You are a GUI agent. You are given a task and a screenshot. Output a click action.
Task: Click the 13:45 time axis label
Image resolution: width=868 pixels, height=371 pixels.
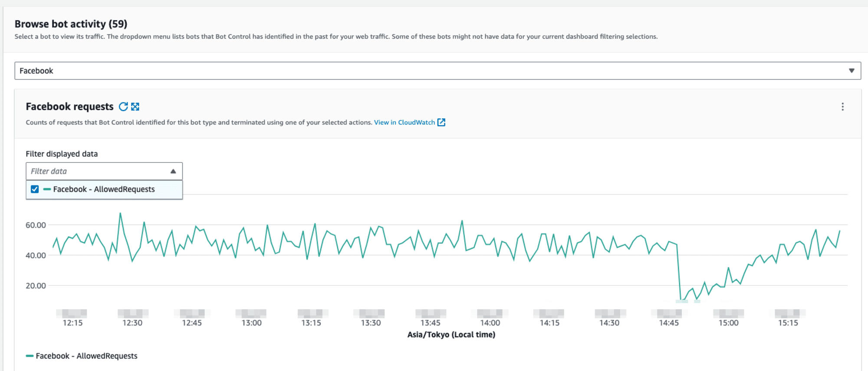431,323
